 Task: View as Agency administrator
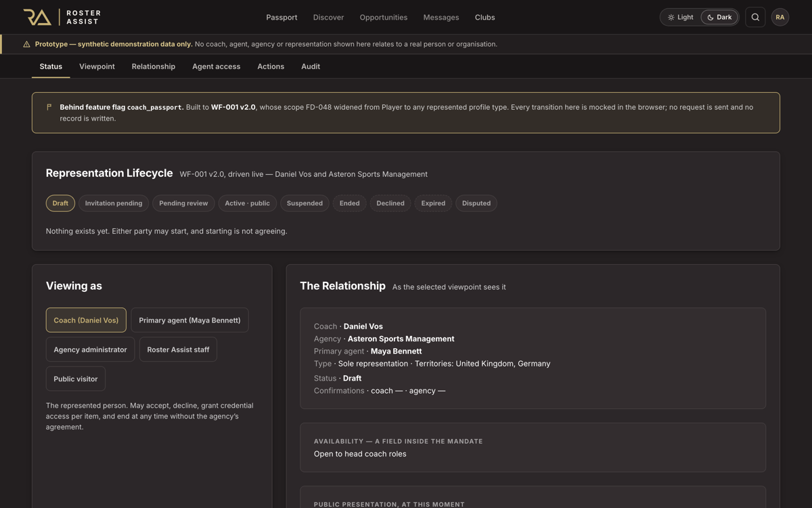90,350
